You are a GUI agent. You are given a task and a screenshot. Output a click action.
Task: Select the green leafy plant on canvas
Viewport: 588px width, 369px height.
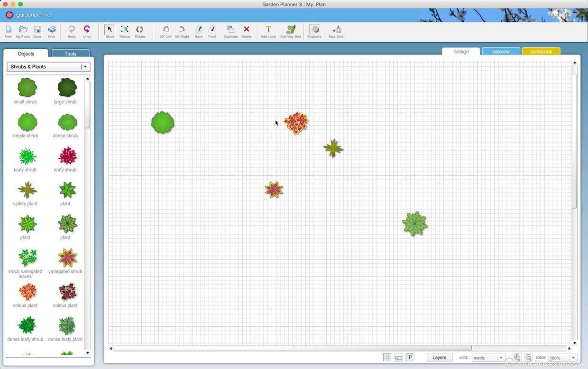point(415,224)
